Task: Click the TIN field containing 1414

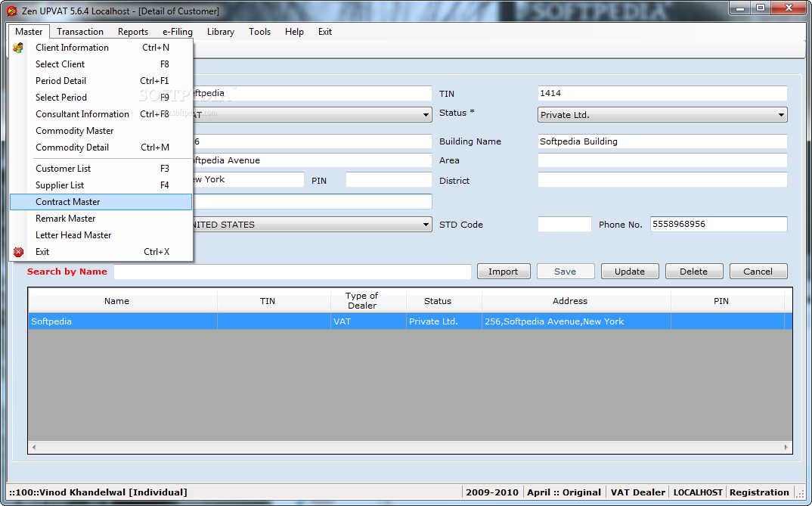Action: [x=662, y=93]
